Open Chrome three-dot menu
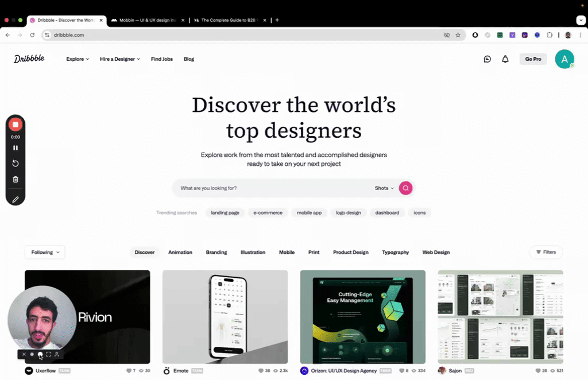This screenshot has height=380, width=588. point(580,35)
